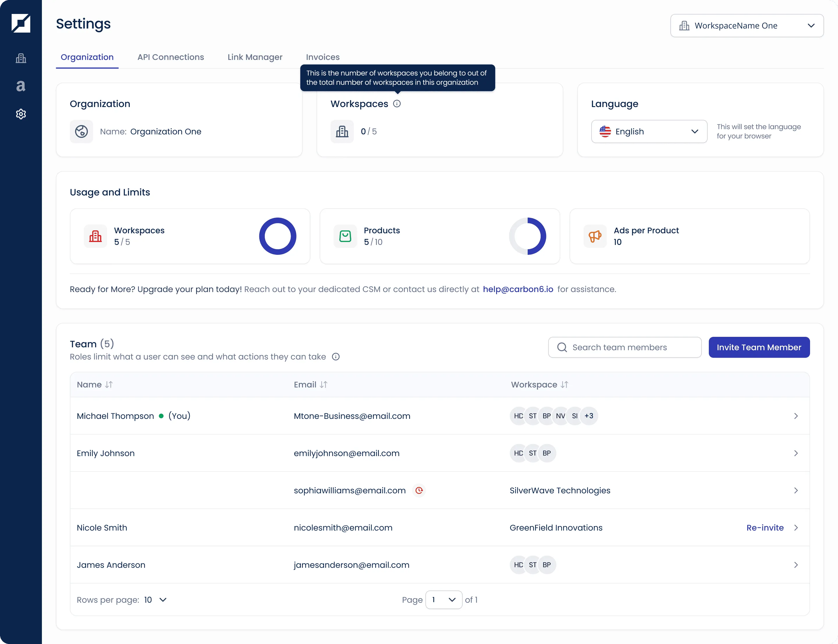Expand the James Anderson row chevron
Viewport: 838px width, 644px height.
[x=796, y=565]
